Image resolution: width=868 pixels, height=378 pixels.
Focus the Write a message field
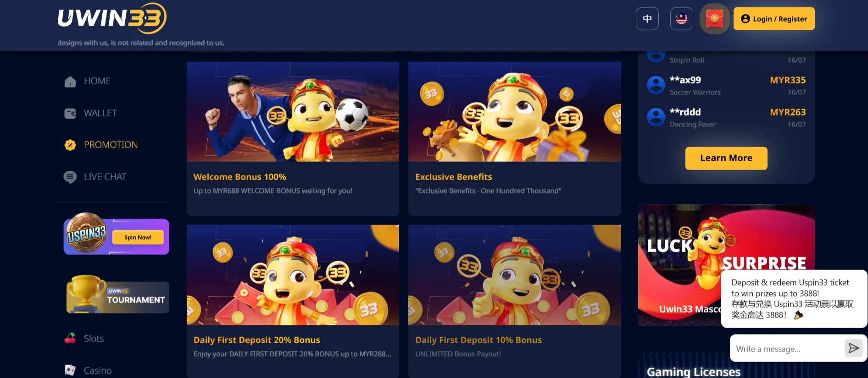tap(787, 349)
